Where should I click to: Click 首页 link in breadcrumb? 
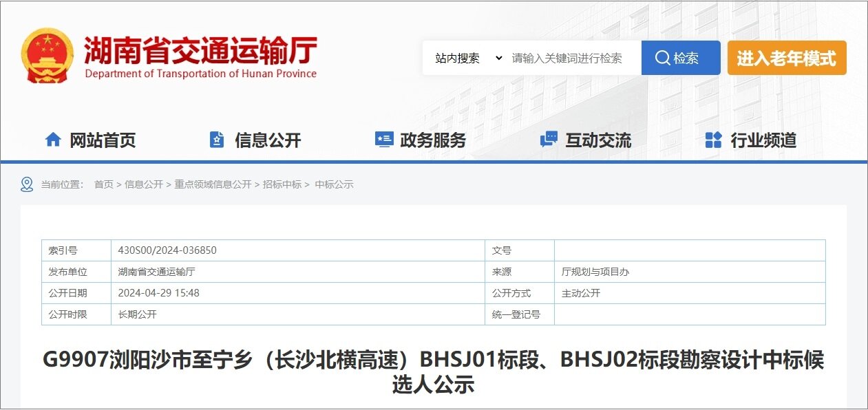click(x=103, y=184)
